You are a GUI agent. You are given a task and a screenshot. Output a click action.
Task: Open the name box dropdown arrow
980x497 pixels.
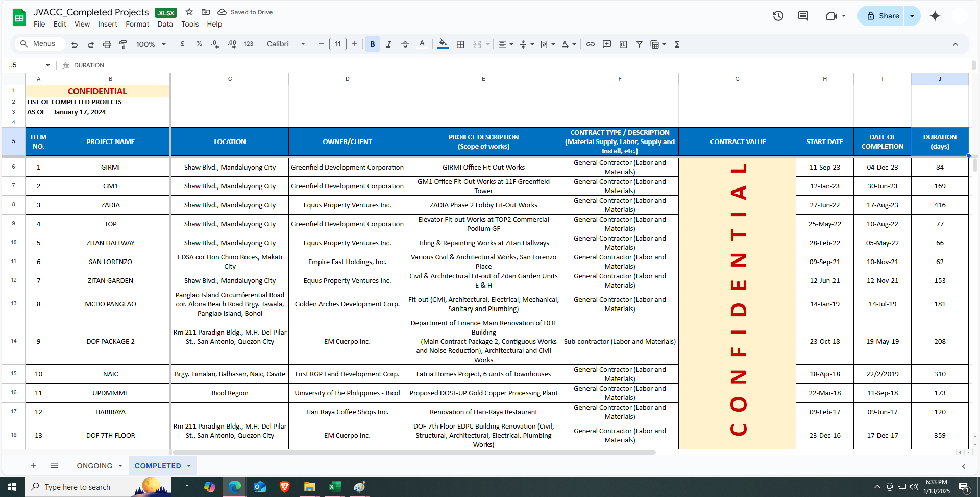point(48,65)
